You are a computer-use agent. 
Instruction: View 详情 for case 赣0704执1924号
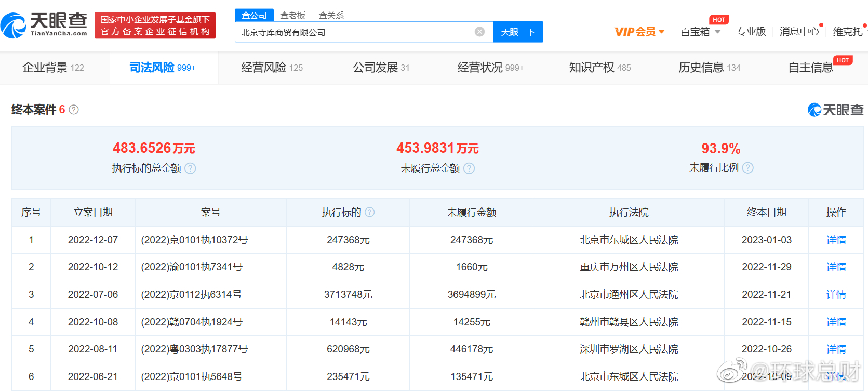836,322
